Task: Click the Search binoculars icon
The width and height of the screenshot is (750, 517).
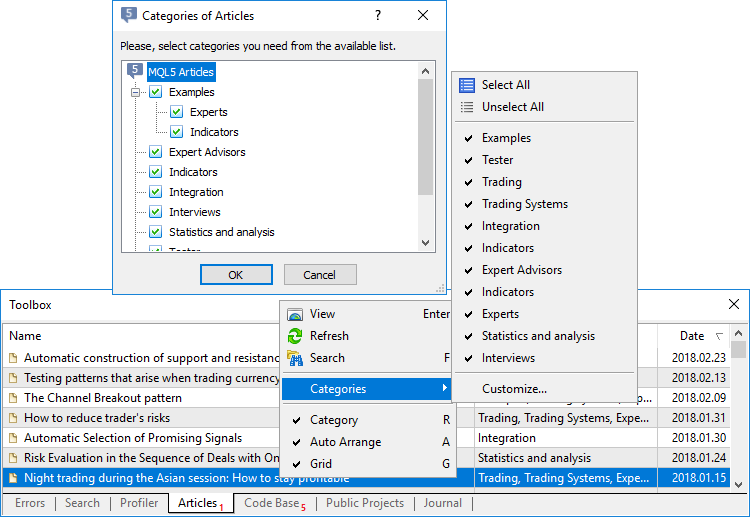Action: [x=295, y=358]
